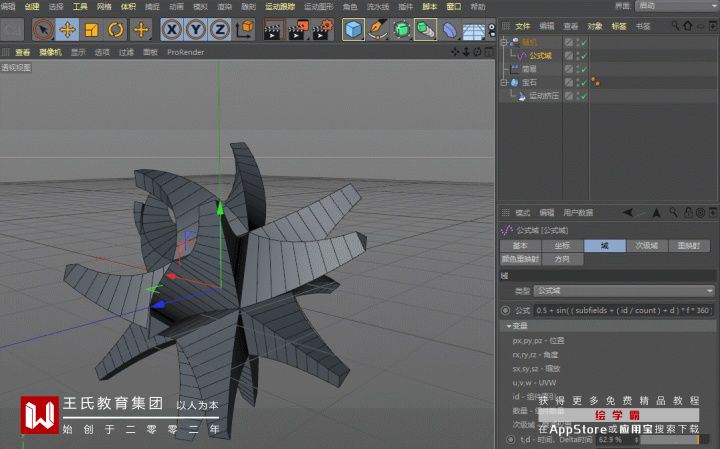Open Object Manager 文件 menu

pos(522,26)
